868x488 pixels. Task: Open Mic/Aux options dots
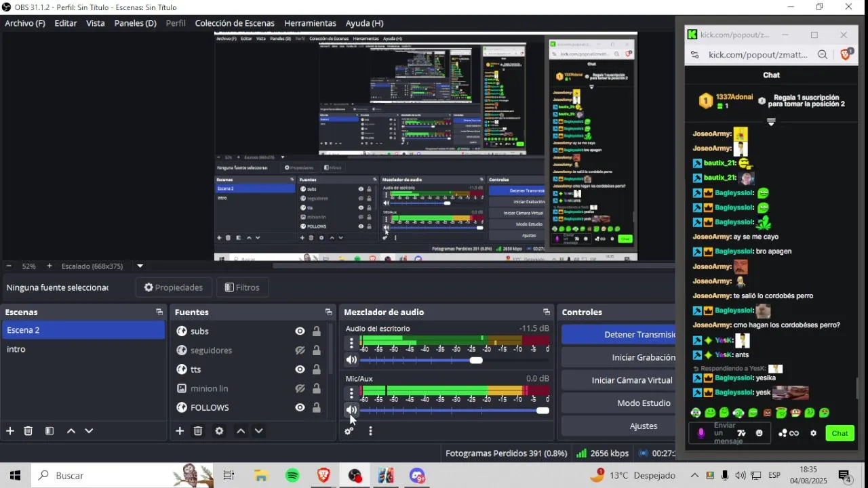point(351,393)
